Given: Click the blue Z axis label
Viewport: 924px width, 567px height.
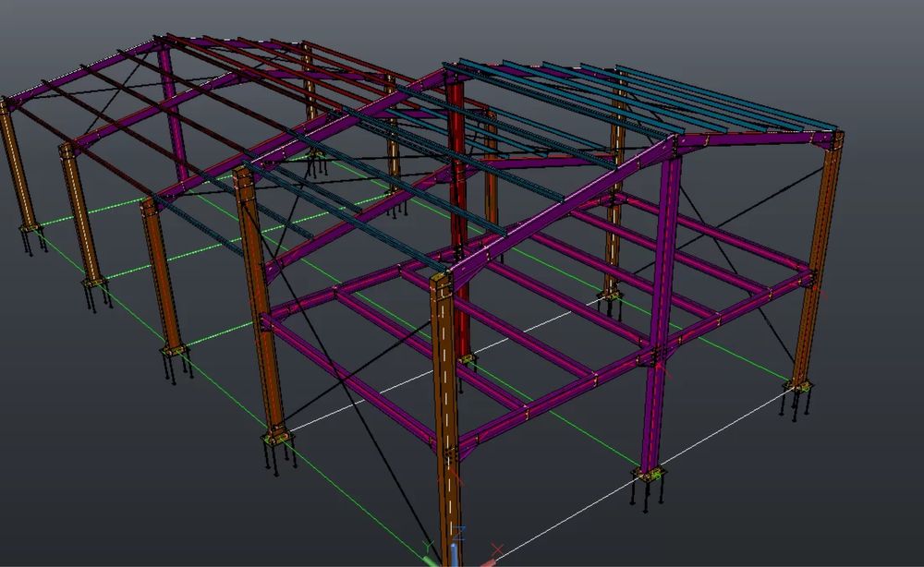Looking at the screenshot, I should pyautogui.click(x=459, y=534).
